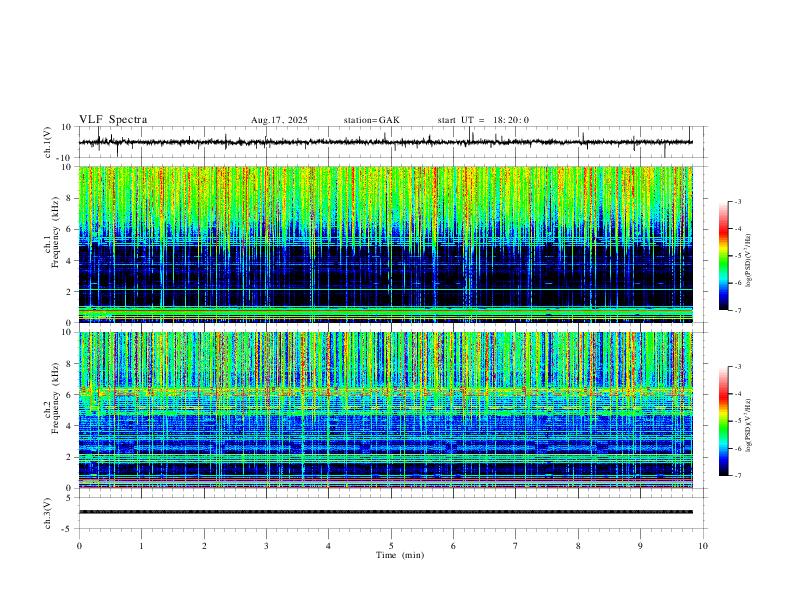Click time axis tick label "8"
Image resolution: width=792 pixels, height=612 pixels.
point(578,546)
